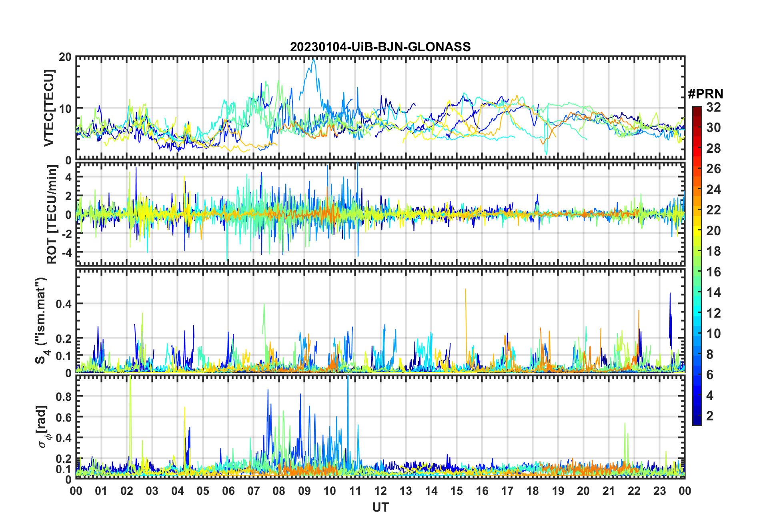This screenshot has height=532, width=761.
Task: Click the UT x-axis label
Action: click(x=380, y=508)
